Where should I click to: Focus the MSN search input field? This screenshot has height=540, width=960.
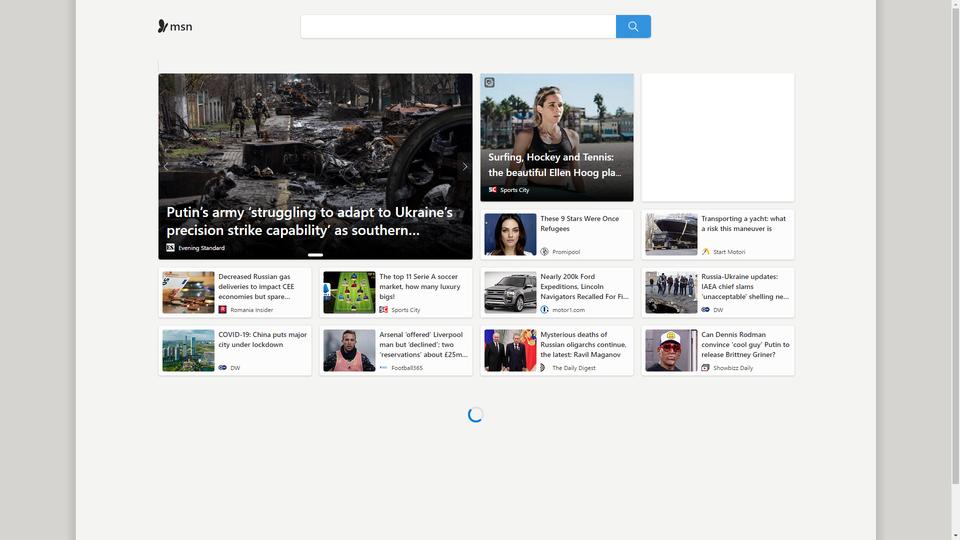[458, 26]
